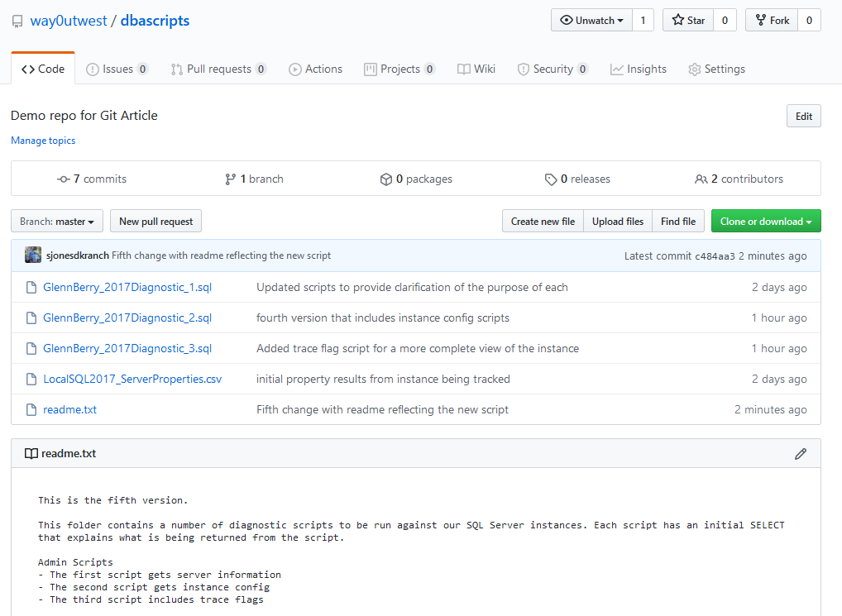Screen dimensions: 842x616
Task: Click the branch icon beside 1 branch
Action: [231, 179]
